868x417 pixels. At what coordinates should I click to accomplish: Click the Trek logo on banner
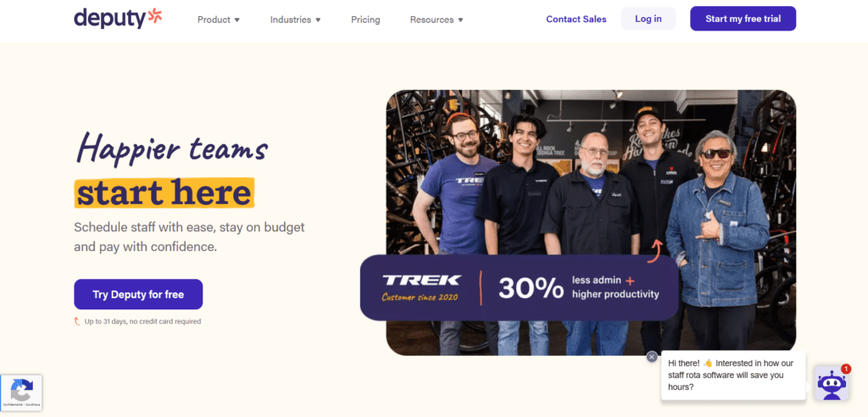(421, 281)
